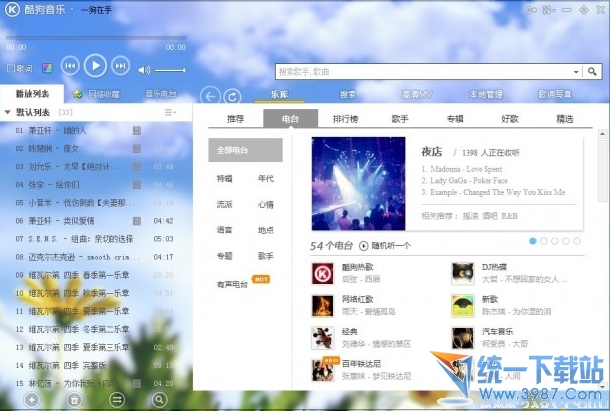Change the playback loop mode icon
The height and width of the screenshot is (411, 610).
(x=117, y=399)
